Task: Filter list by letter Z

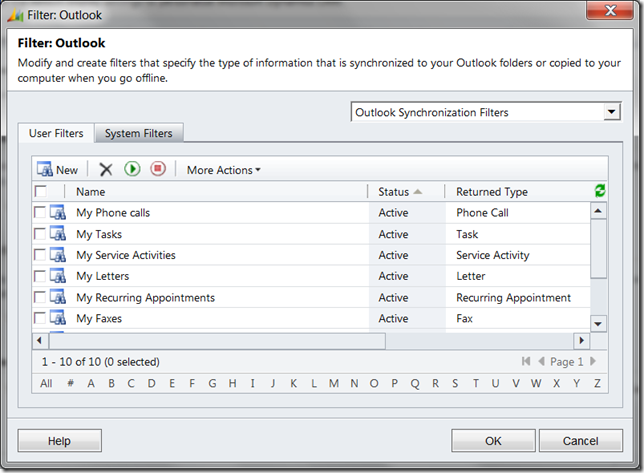Action: click(597, 383)
